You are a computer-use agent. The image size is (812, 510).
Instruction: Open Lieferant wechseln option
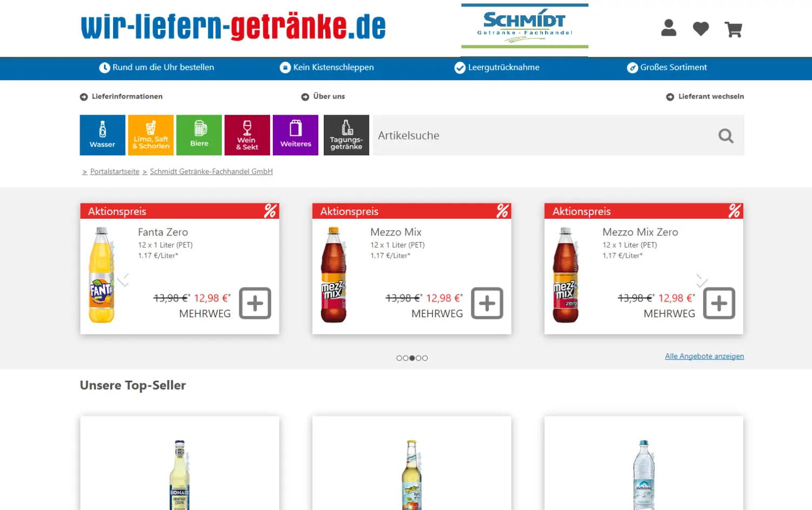[705, 96]
